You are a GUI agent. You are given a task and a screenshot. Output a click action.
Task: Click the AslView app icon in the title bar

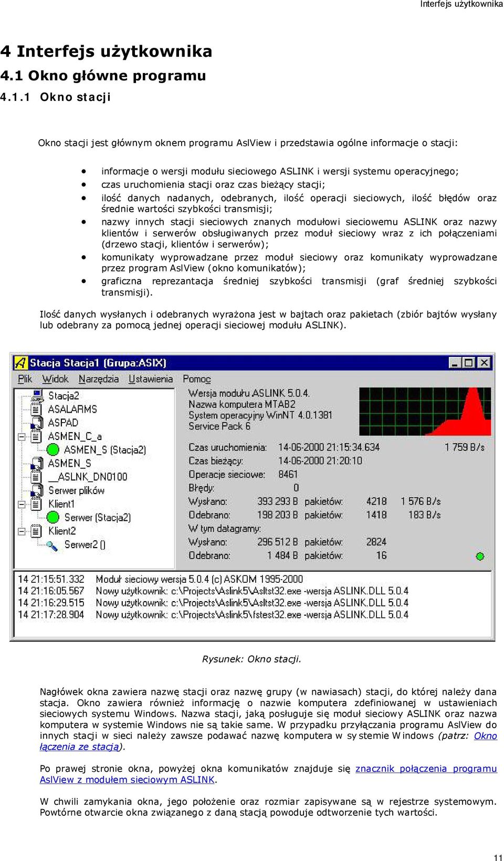point(20,362)
